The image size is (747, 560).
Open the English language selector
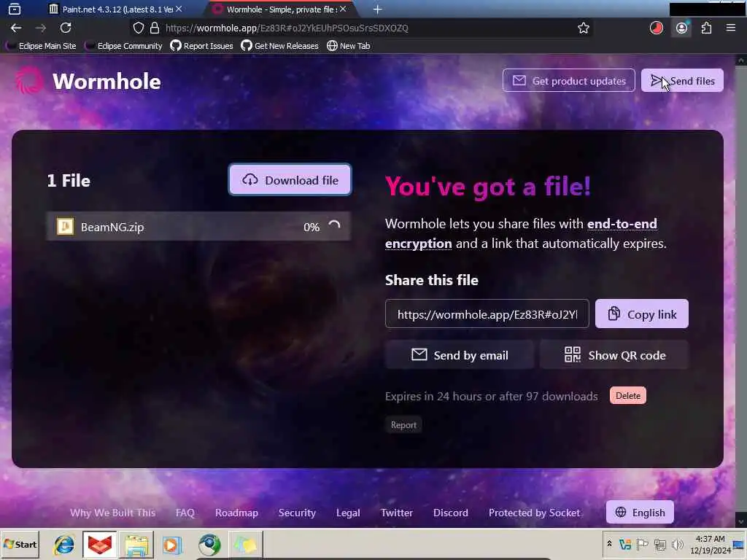(x=640, y=512)
